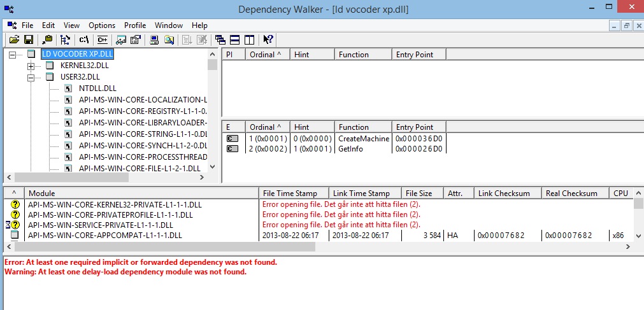Click the module tree horizontal scrollbar

(x=108, y=177)
